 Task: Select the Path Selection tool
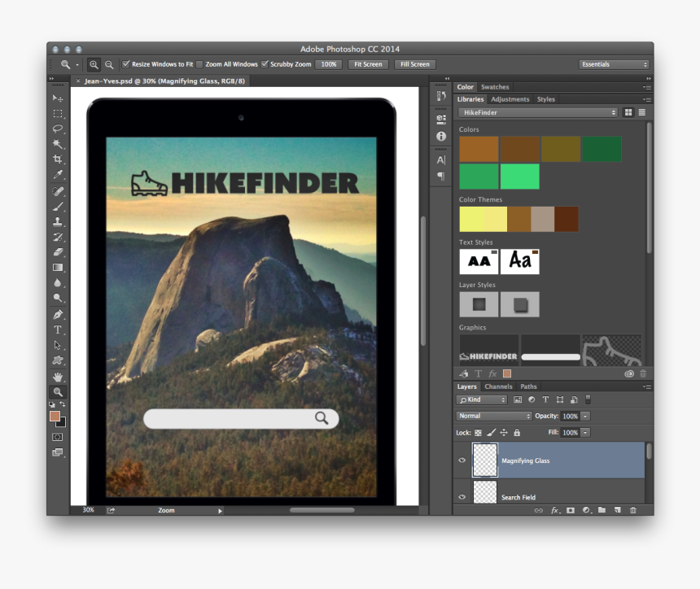tap(58, 345)
